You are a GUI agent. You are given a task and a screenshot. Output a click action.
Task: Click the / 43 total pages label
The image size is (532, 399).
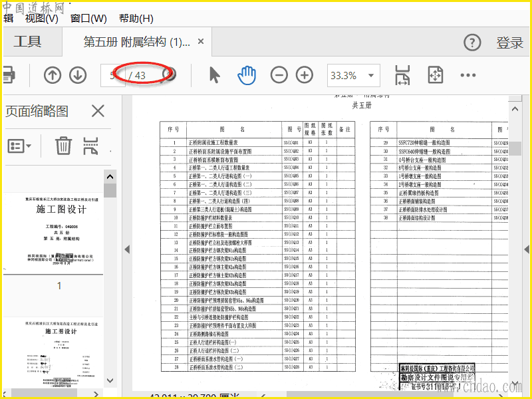click(138, 75)
